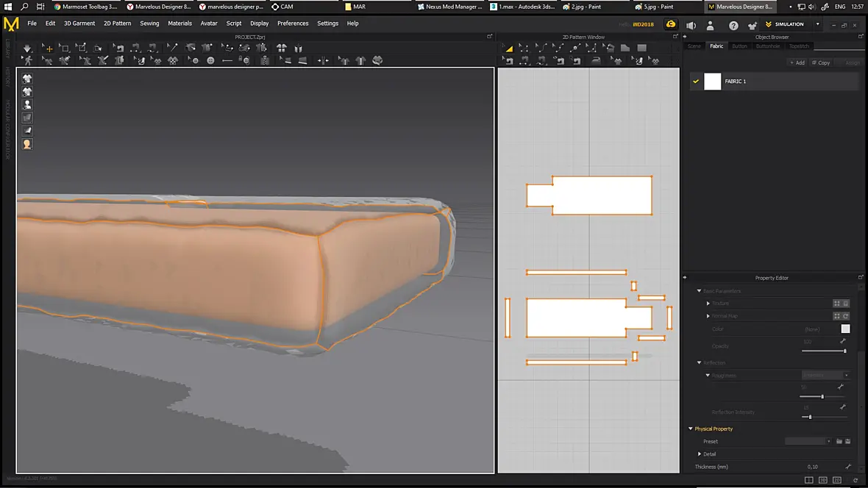This screenshot has width=868, height=488.
Task: Click the white Color swatch in the Property Editor
Action: 845,329
